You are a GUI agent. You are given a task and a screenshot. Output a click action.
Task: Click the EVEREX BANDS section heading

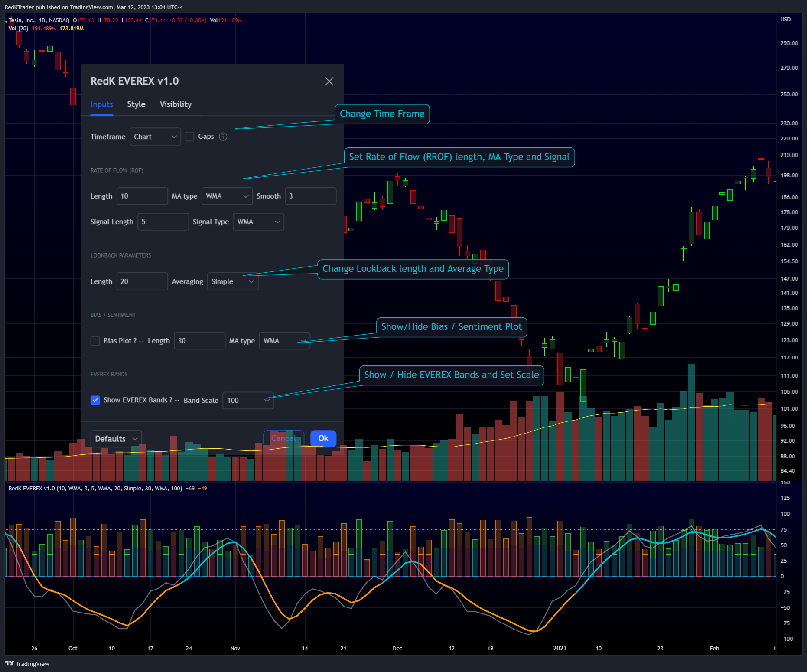click(x=109, y=375)
